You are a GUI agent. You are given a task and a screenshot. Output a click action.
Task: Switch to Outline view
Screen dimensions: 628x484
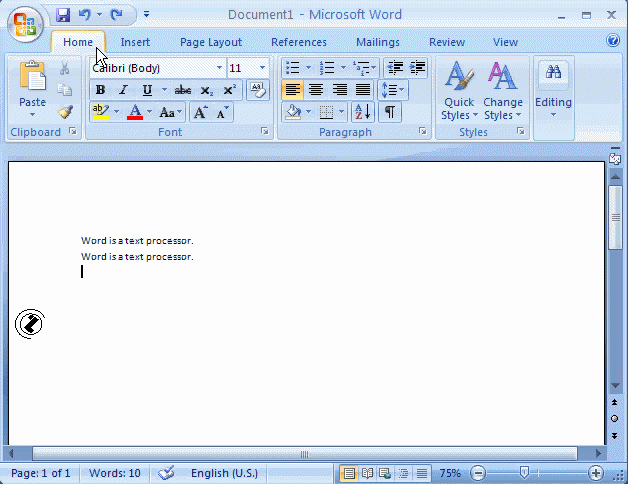pos(403,474)
